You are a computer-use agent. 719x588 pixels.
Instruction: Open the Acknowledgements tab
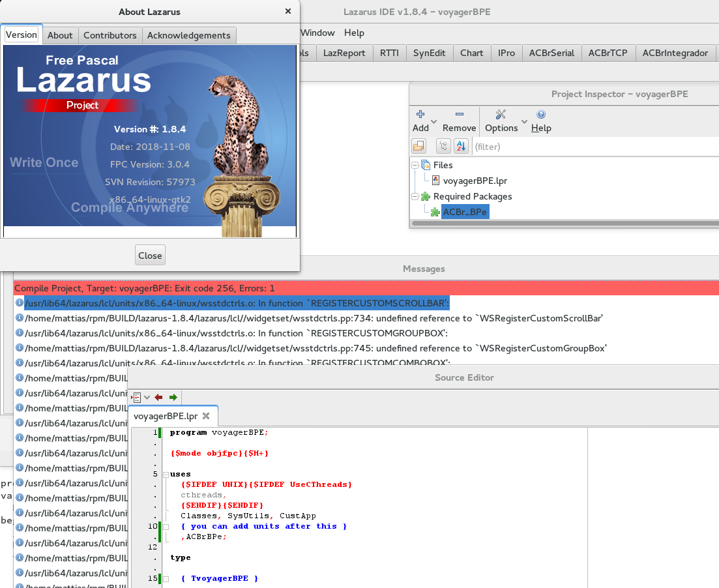[189, 35]
